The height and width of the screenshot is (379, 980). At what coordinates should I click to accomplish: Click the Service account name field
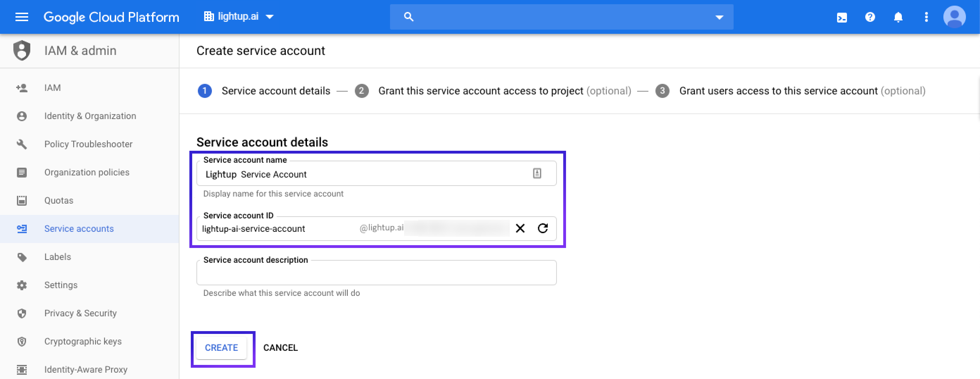pyautogui.click(x=376, y=174)
